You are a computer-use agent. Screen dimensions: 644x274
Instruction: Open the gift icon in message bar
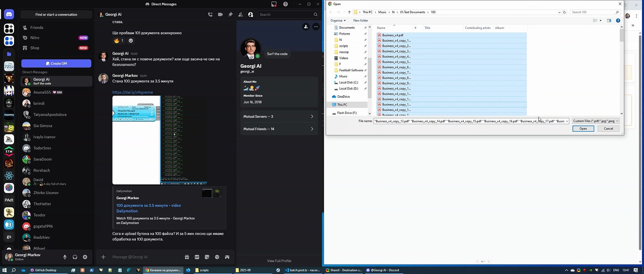tap(187, 257)
